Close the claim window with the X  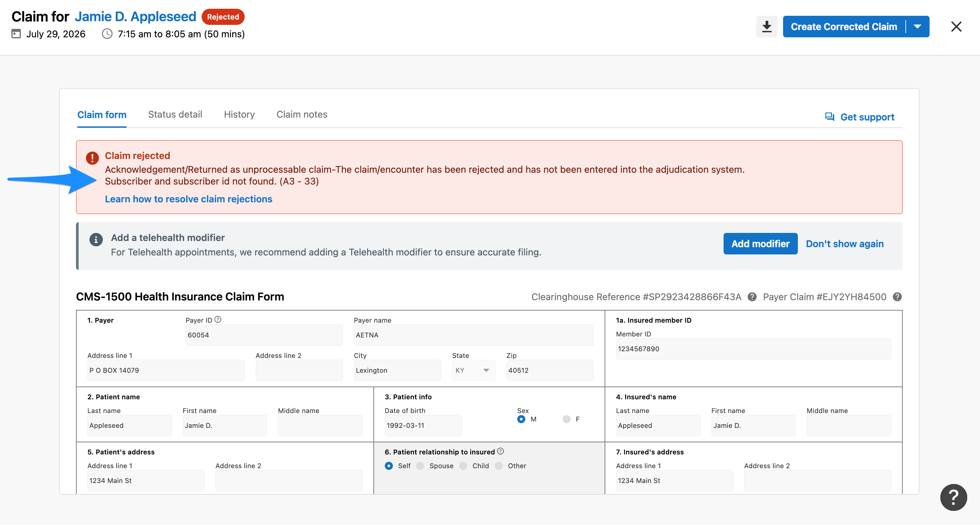point(956,27)
